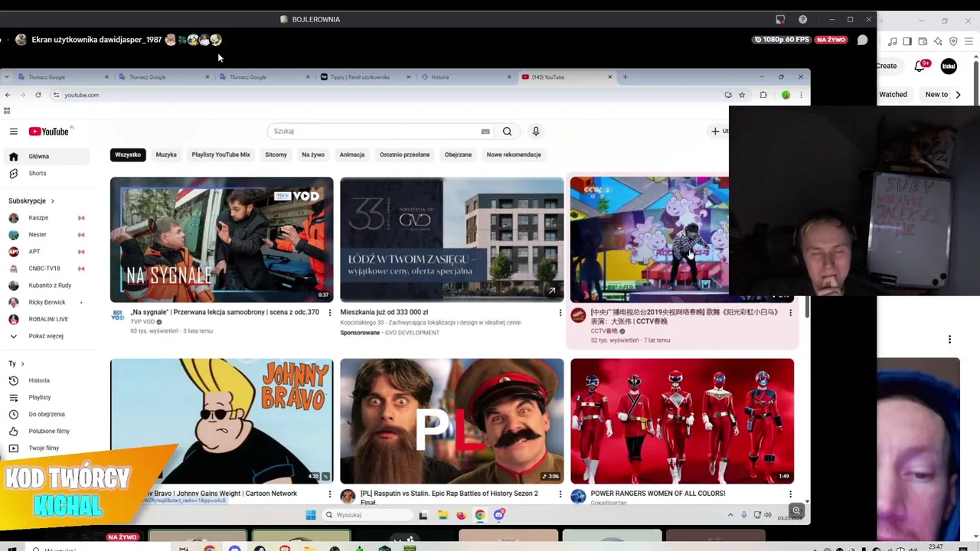
Task: Open the Chrome profile avatar
Action: [786, 95]
